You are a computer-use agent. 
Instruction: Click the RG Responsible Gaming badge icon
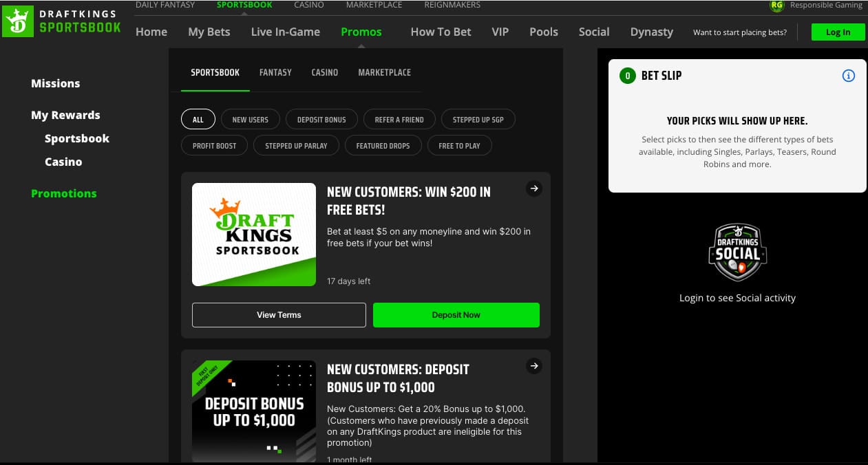coord(776,6)
